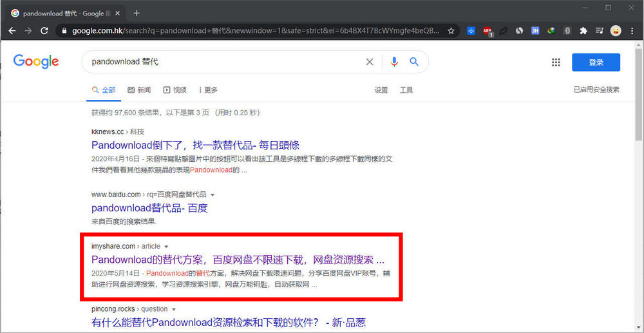Click the gray S-shaped extension icon
The width and height of the screenshot is (644, 333).
tap(519, 31)
